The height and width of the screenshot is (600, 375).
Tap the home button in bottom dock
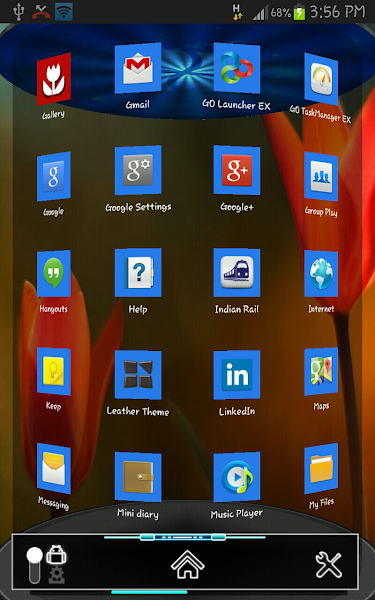[x=188, y=564]
